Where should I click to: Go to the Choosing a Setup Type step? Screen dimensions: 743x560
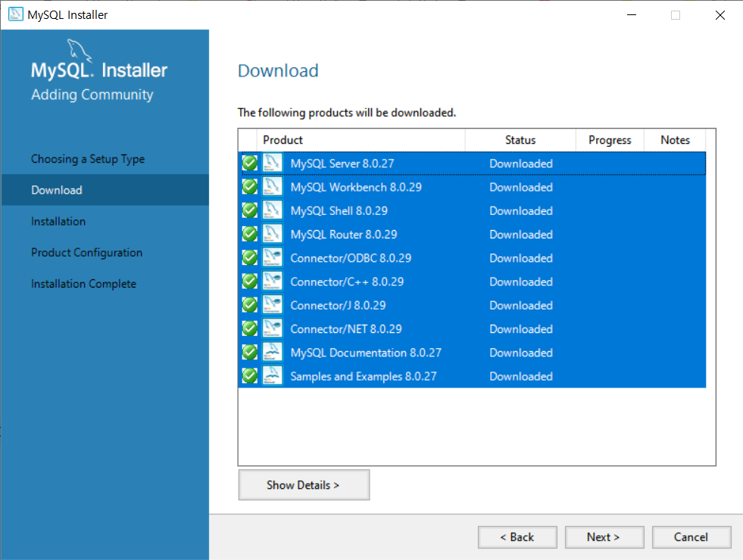pos(88,159)
